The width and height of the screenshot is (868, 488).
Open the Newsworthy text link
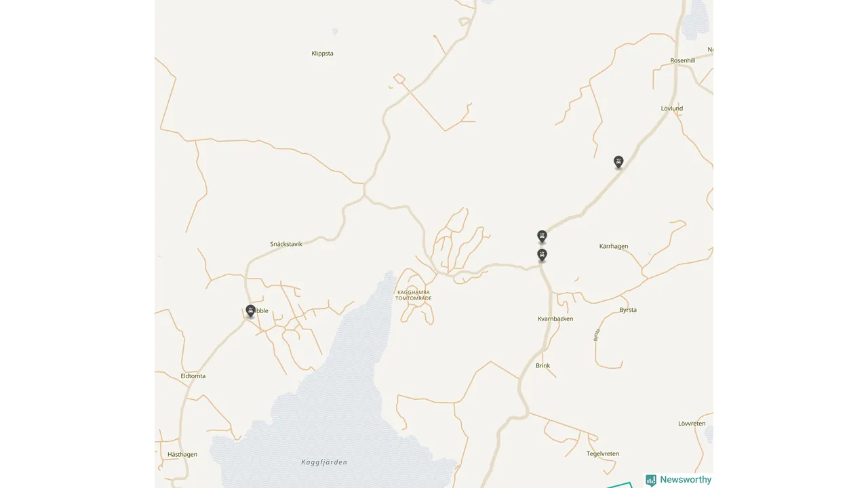click(x=686, y=480)
